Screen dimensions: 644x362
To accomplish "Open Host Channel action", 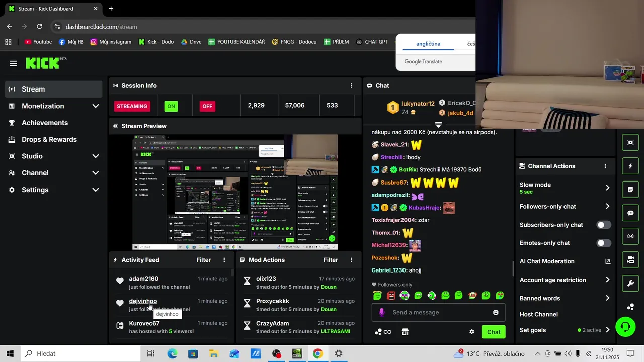I will (539, 314).
